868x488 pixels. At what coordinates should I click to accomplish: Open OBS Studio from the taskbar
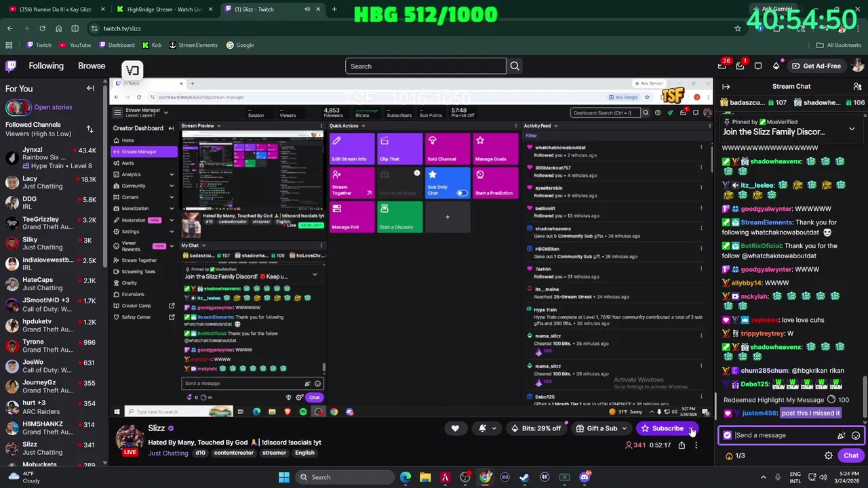point(465,477)
